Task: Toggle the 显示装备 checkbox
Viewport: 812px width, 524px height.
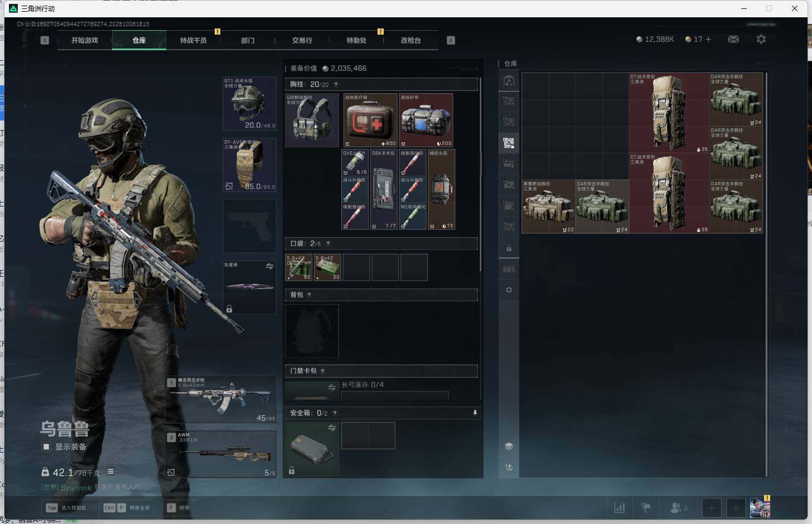Action: pos(46,447)
